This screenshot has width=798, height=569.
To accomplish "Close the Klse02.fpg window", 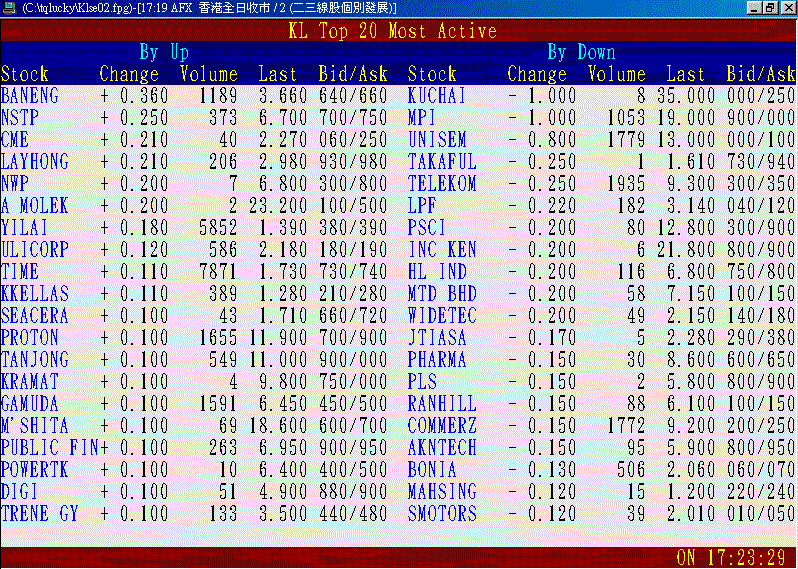I will click(788, 8).
